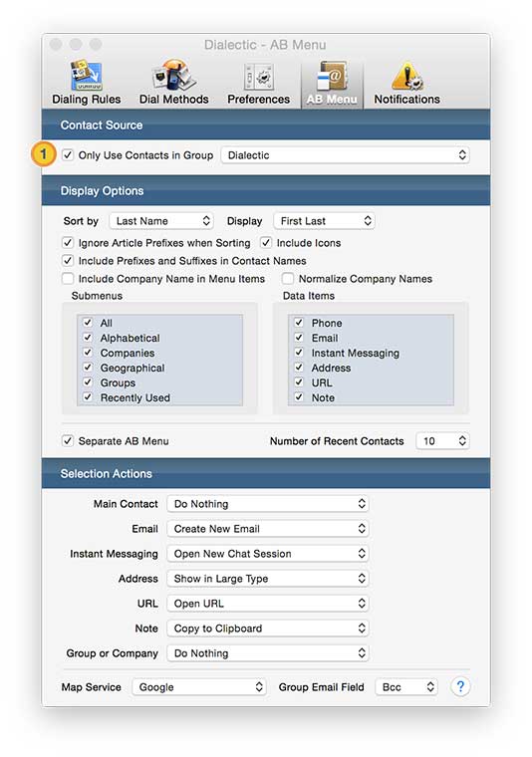Image resolution: width=532 pixels, height=757 pixels.
Task: Enable Normalize Company Names
Action: click(288, 279)
